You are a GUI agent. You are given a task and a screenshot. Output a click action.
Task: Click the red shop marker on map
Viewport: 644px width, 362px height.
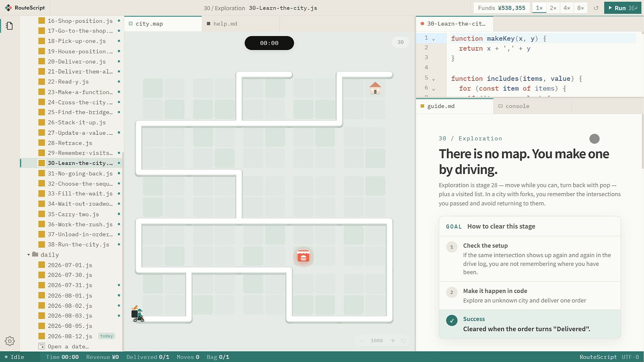(x=303, y=257)
